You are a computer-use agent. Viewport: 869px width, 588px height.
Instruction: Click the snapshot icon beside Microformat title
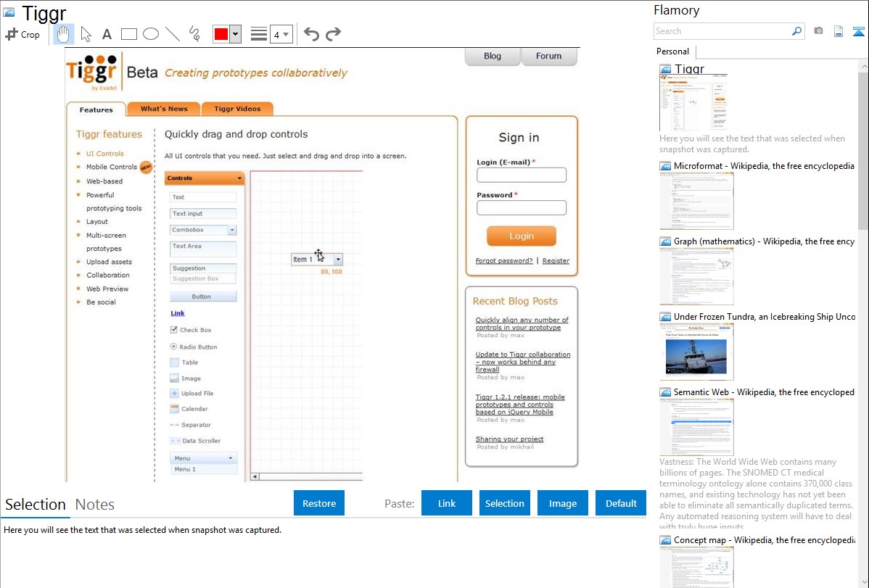tap(665, 166)
